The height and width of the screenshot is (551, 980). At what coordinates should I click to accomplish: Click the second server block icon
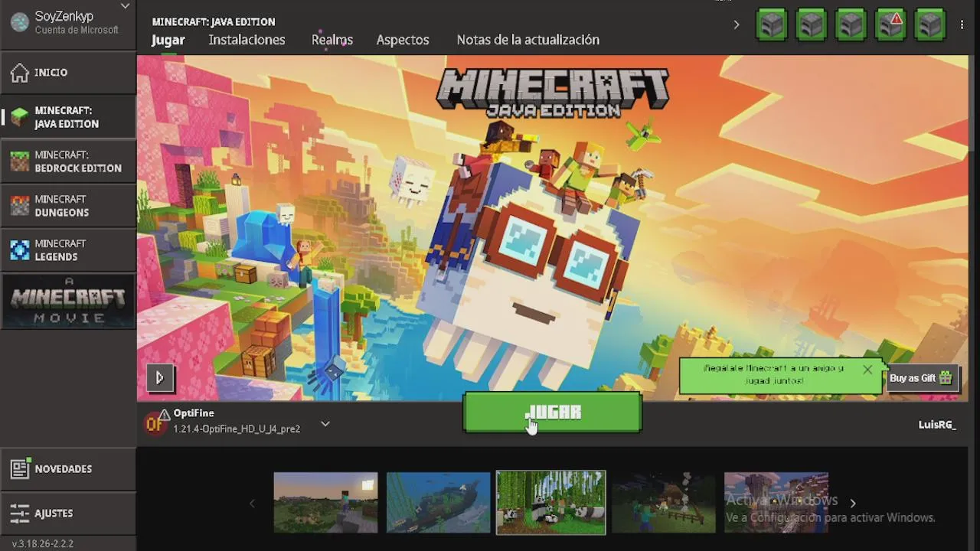click(x=812, y=24)
